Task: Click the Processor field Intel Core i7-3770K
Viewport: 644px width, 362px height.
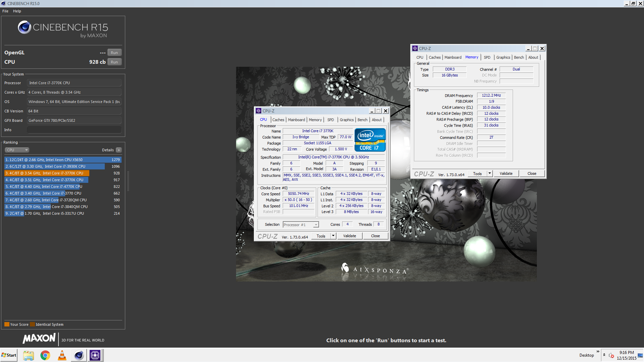Action: click(x=74, y=83)
